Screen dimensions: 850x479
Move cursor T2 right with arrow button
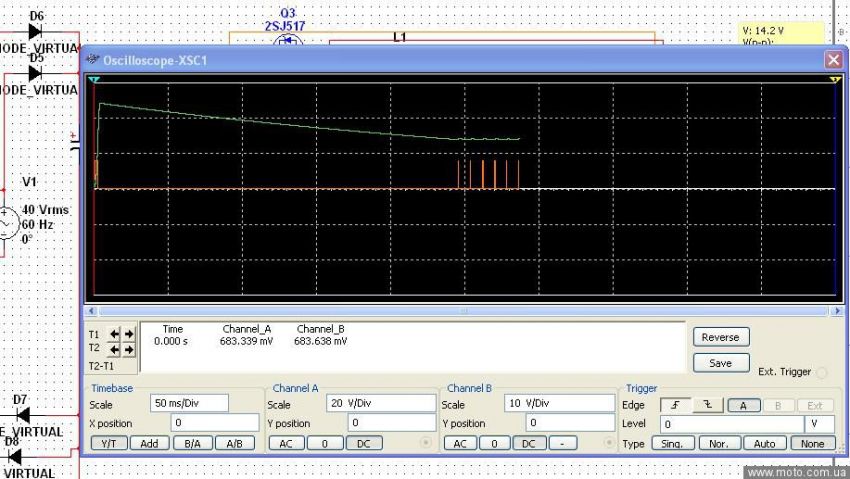click(129, 350)
